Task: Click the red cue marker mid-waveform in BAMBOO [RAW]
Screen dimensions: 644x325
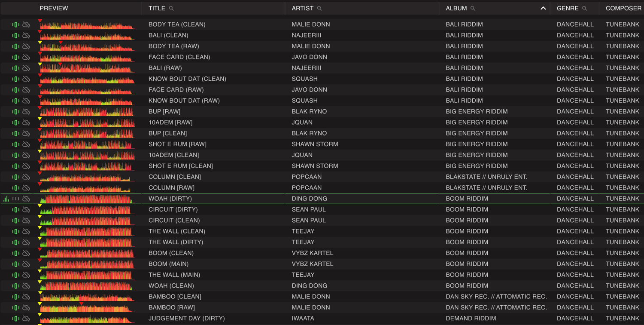Action: point(81,304)
